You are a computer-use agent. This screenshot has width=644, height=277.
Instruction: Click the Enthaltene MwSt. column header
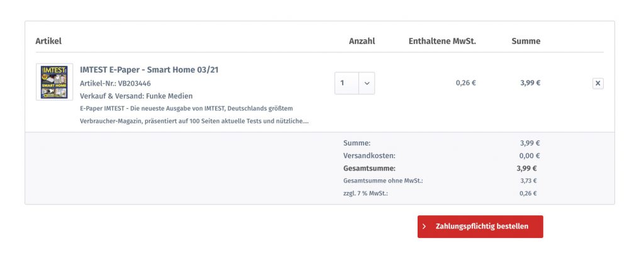442,41
